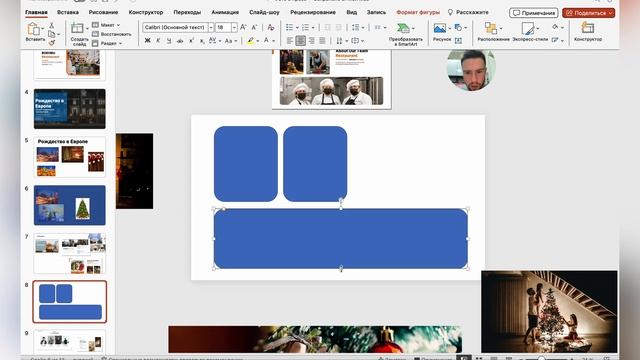The height and width of the screenshot is (360, 640).
Task: Click Преобразовать в SmartArt icon
Action: click(x=403, y=28)
